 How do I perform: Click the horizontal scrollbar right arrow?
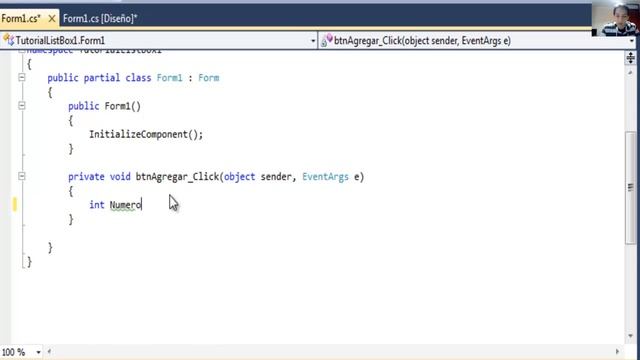pos(617,351)
